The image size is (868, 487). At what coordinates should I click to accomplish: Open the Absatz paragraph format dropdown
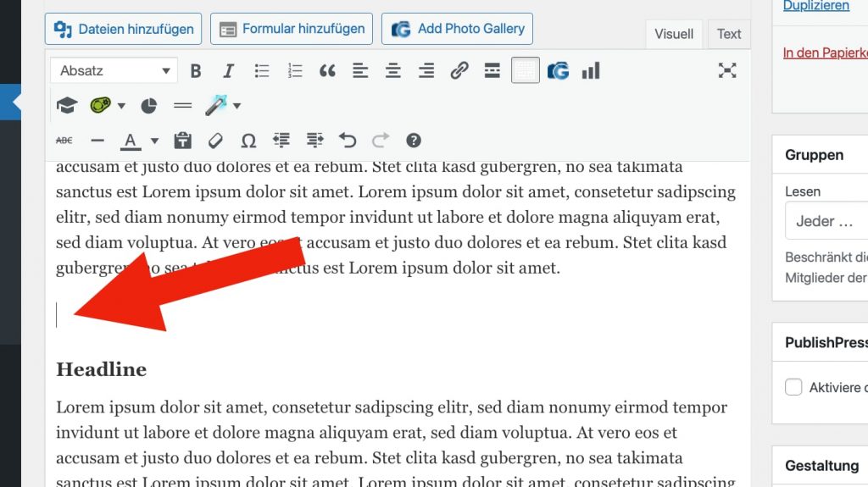click(x=114, y=71)
